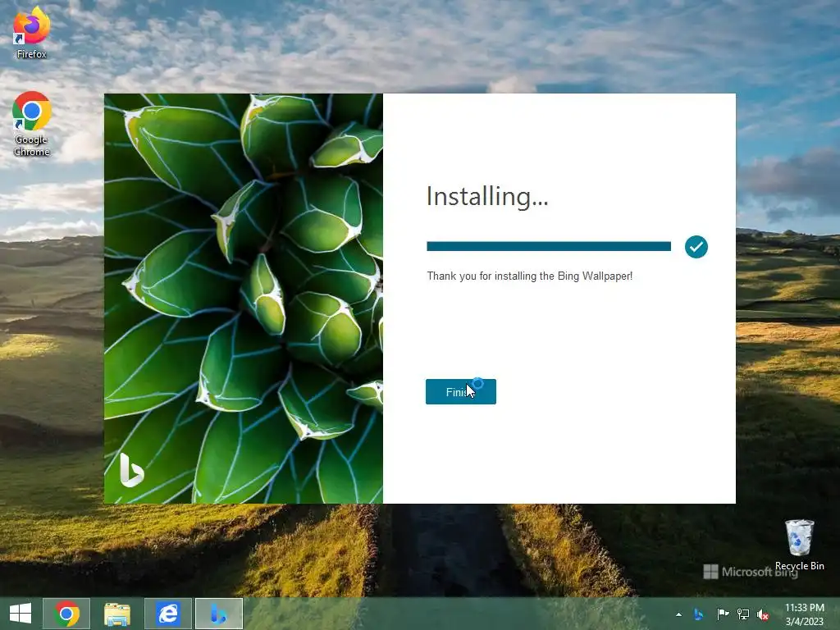Click the checkmark completion icon
The width and height of the screenshot is (840, 630).
[x=696, y=246]
